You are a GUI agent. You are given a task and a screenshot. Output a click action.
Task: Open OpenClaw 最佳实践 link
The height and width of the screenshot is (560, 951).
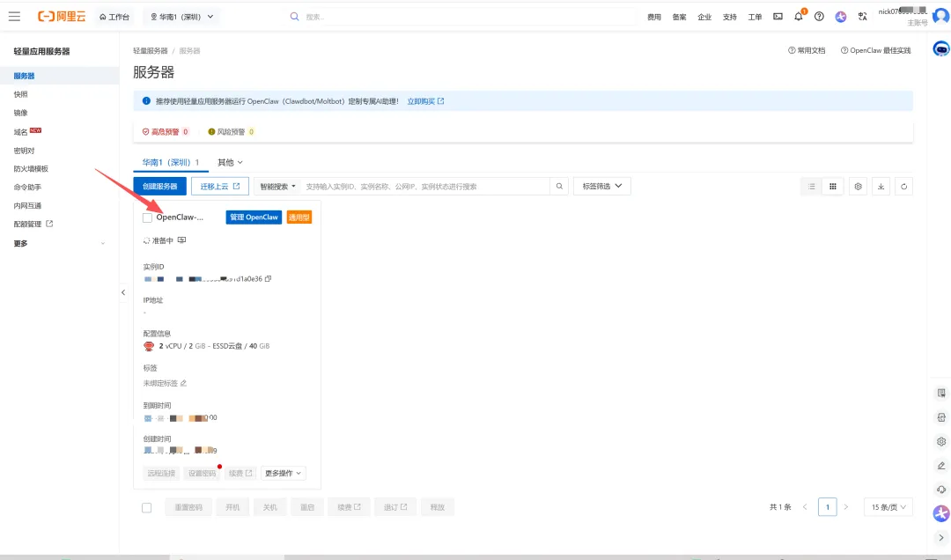tap(876, 50)
